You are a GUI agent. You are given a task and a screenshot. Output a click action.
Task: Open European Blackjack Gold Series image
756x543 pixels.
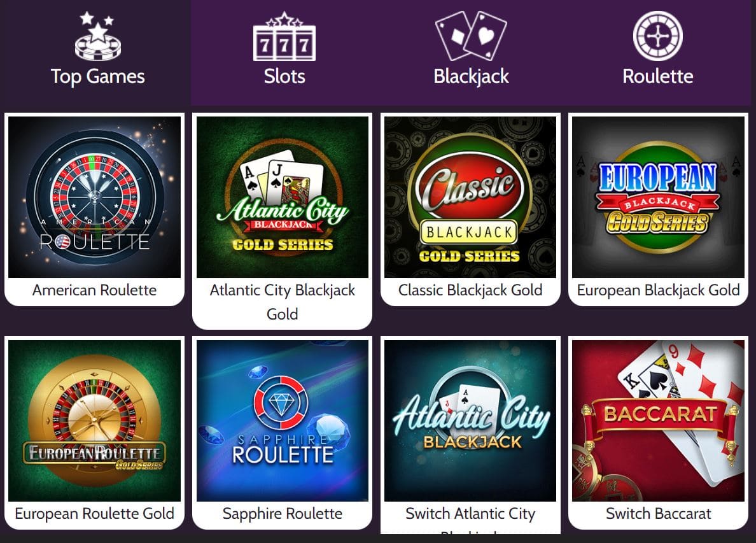coord(658,197)
